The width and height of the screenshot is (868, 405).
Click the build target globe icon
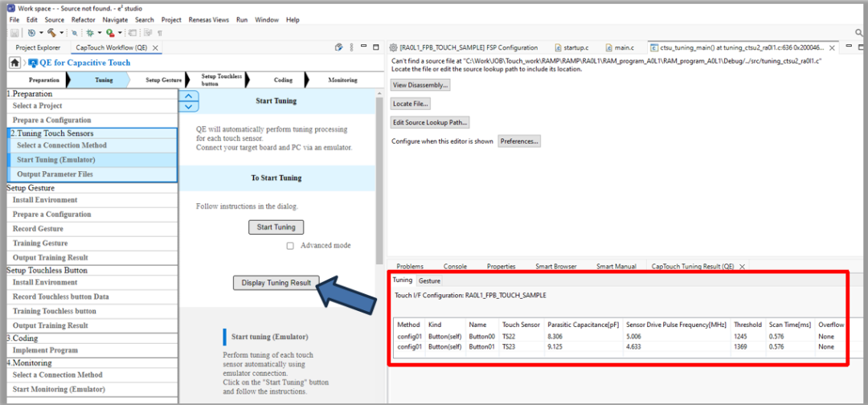(x=31, y=33)
